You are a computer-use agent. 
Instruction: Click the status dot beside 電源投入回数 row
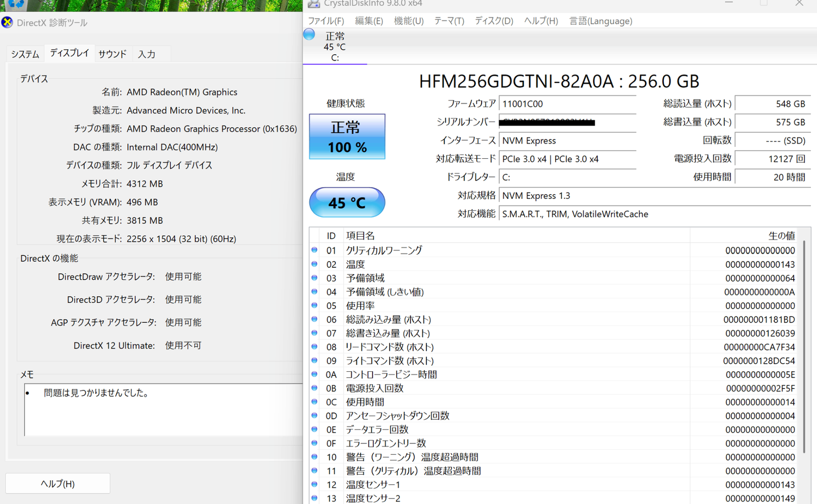click(x=314, y=388)
